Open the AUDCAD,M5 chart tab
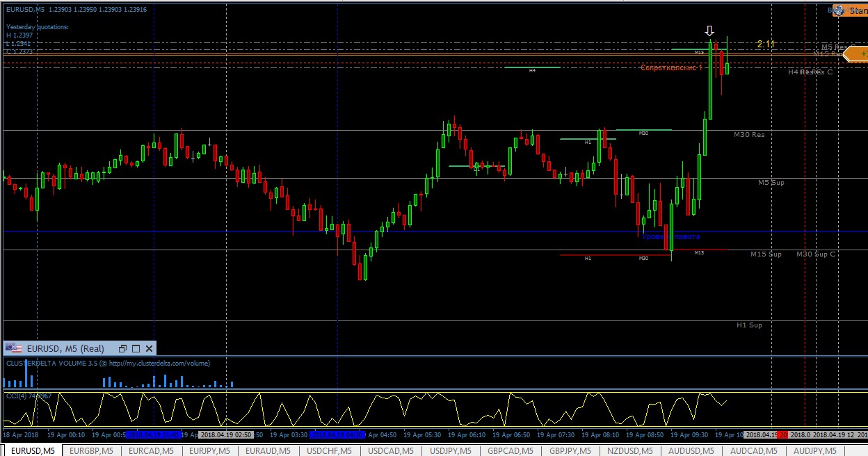This screenshot has height=456, width=868. 754,450
